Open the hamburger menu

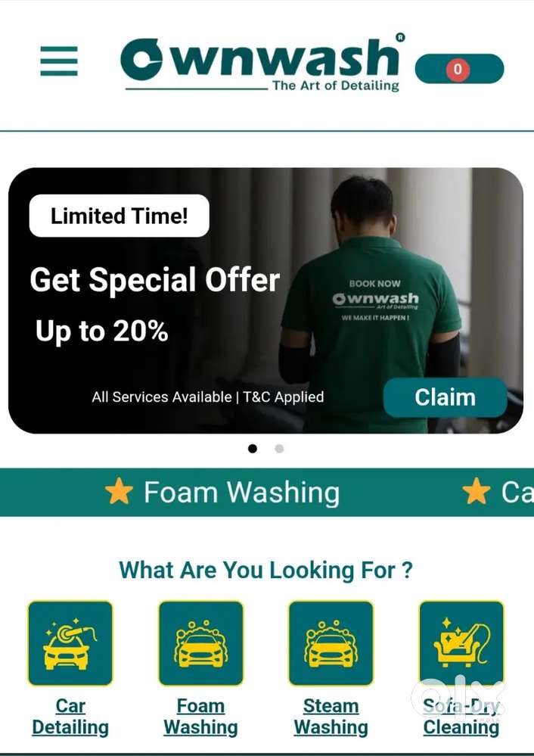[x=59, y=61]
